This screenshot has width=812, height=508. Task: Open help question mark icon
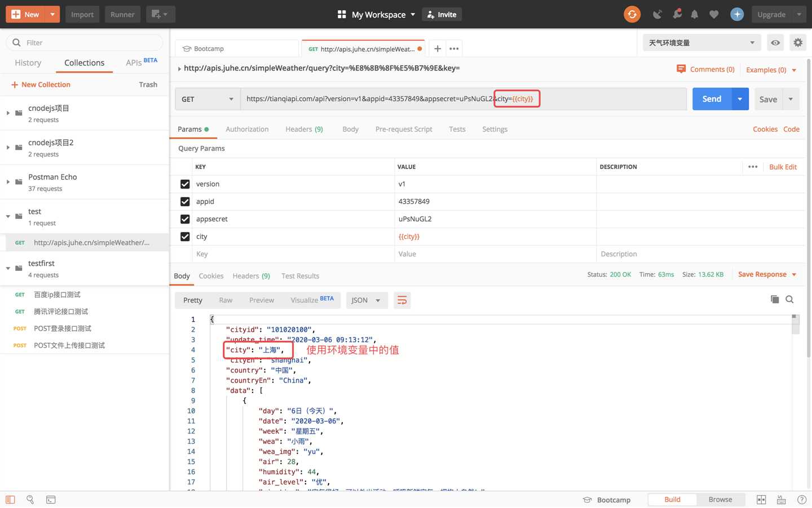(802, 500)
